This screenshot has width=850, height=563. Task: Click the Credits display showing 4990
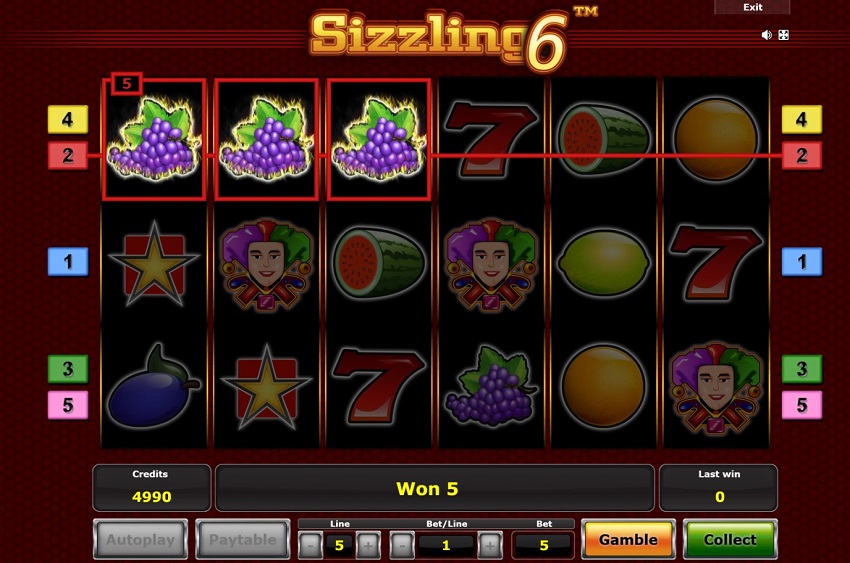[151, 488]
